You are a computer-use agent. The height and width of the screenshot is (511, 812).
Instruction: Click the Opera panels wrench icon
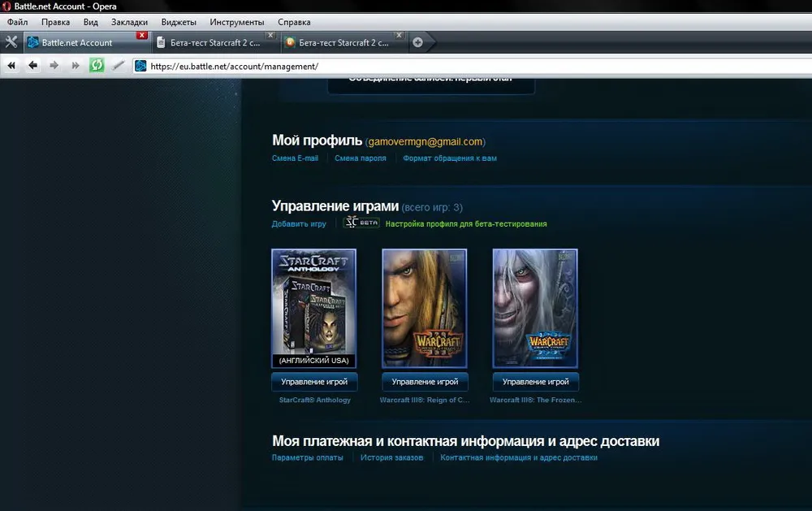point(11,42)
